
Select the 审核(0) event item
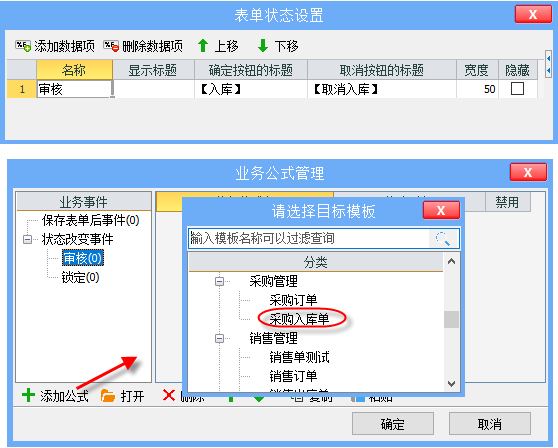(x=83, y=258)
